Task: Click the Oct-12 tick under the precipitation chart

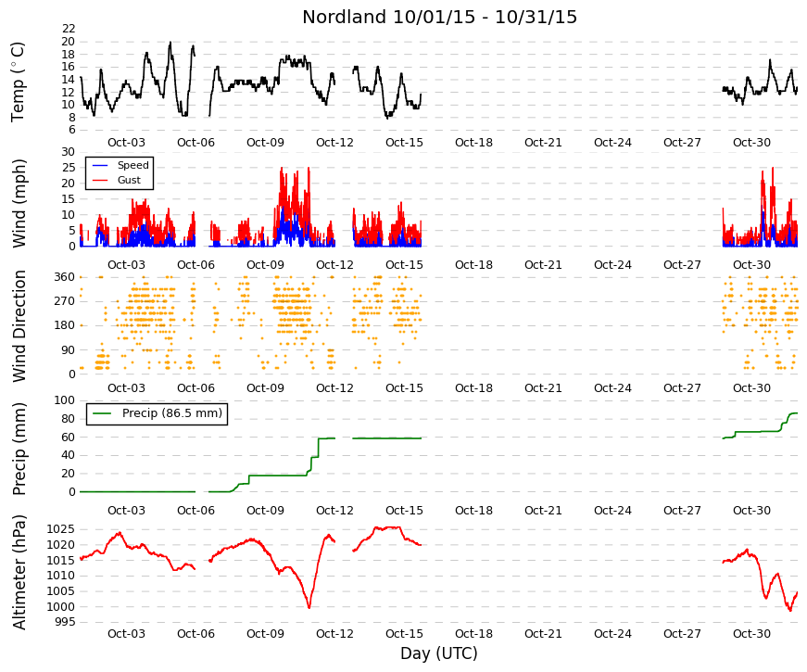Action: 334,511
